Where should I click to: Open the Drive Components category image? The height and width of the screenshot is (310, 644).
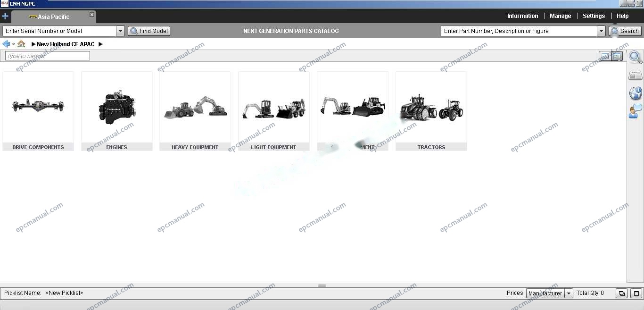point(38,107)
